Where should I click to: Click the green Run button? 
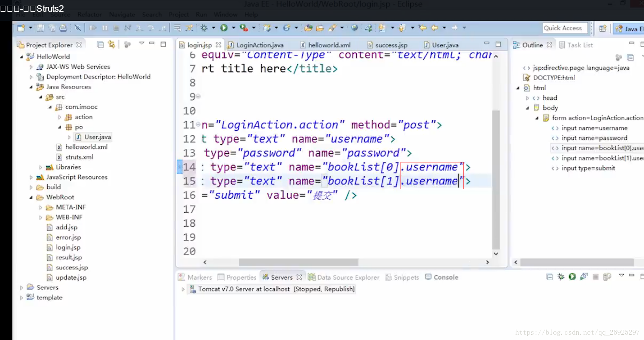(224, 28)
